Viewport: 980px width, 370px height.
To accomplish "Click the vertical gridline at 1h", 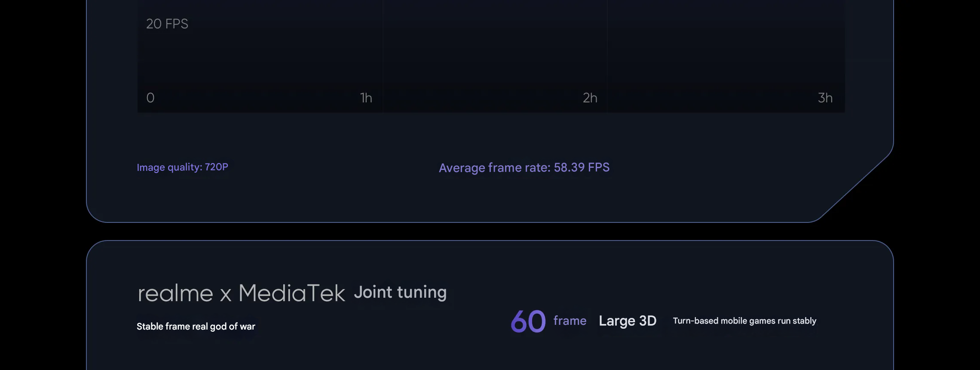I will pyautogui.click(x=383, y=56).
